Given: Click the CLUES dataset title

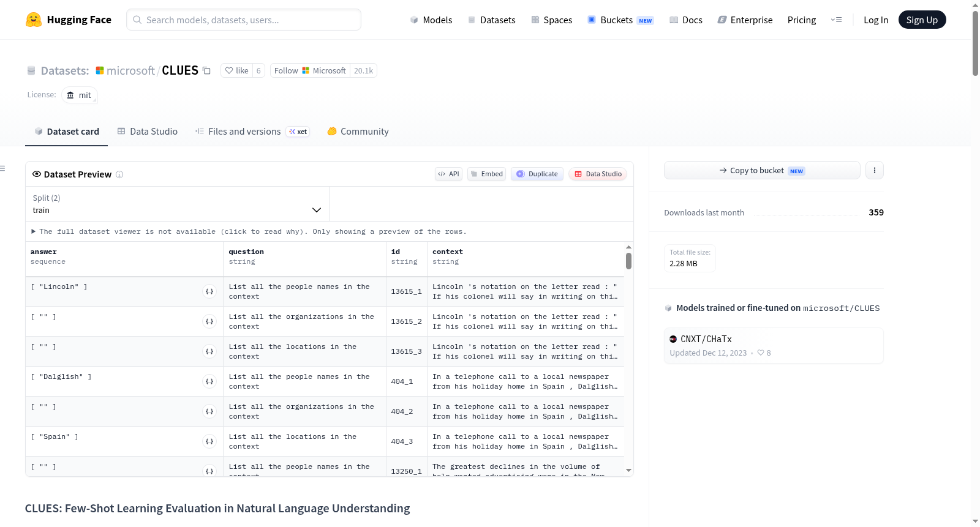Looking at the screenshot, I should tap(180, 70).
